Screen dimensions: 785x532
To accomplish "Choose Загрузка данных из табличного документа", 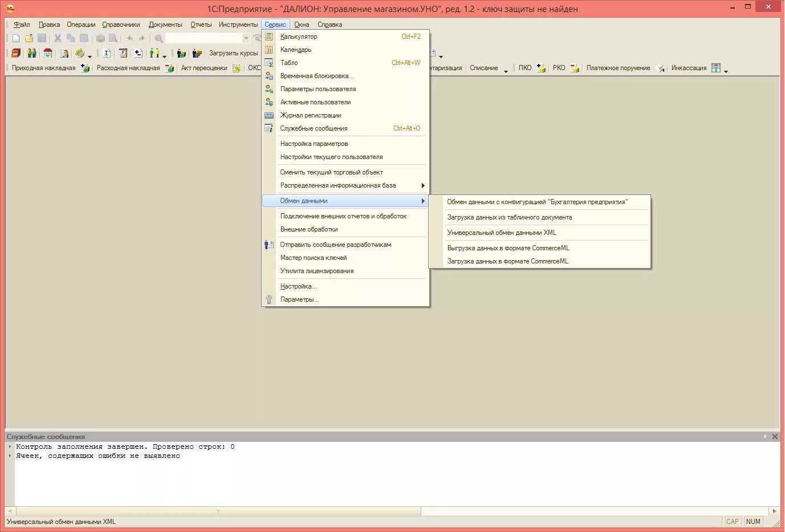I will (x=540, y=217).
